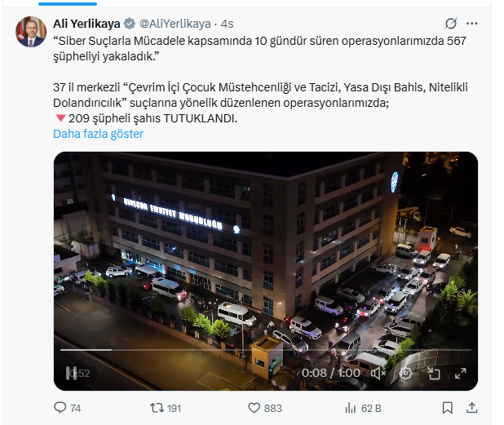
Task: Unmute the video sound
Action: coord(378,374)
